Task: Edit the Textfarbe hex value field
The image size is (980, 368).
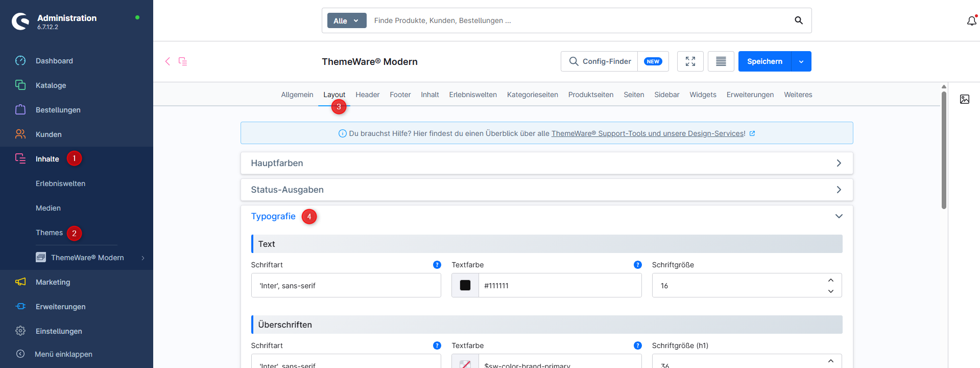Action: coord(560,285)
